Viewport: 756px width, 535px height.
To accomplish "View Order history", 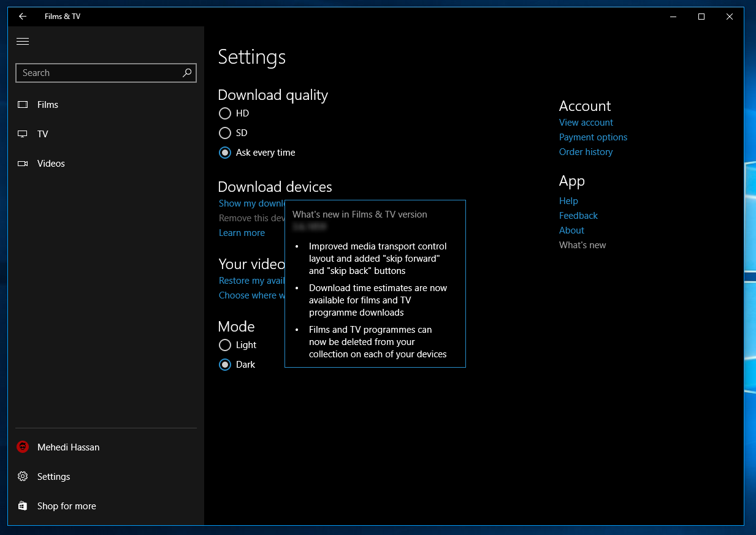I will coord(586,152).
